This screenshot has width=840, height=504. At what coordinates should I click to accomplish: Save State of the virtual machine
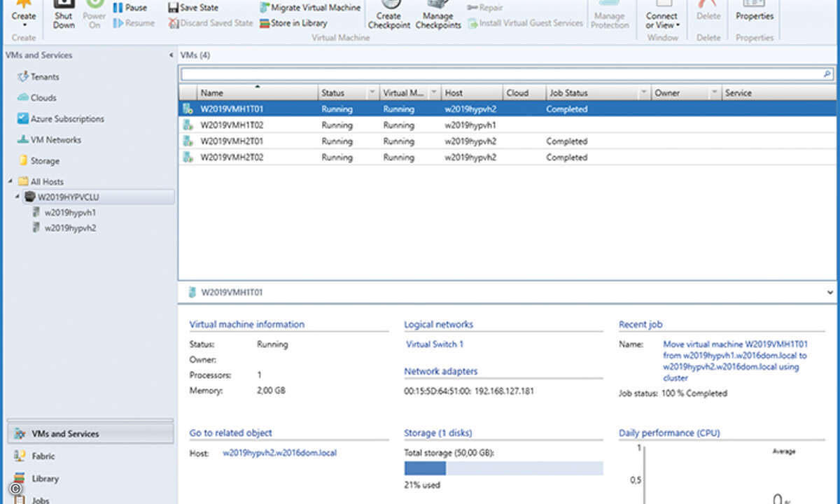pyautogui.click(x=193, y=8)
